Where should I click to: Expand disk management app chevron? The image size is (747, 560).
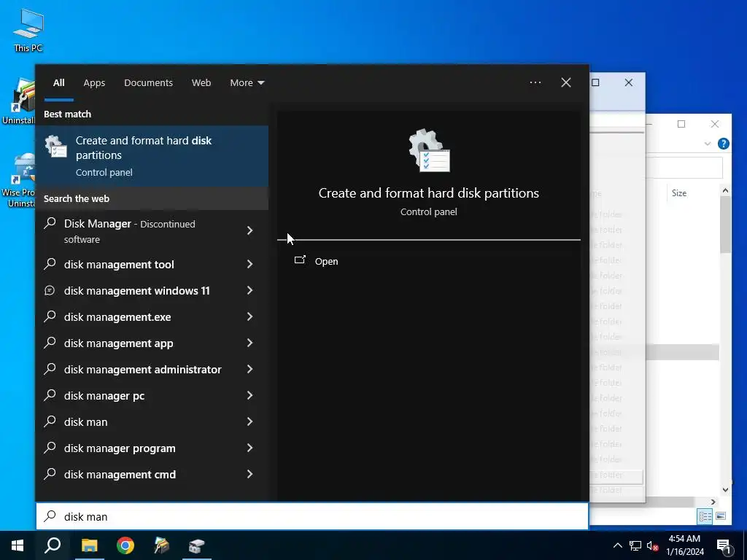click(250, 343)
